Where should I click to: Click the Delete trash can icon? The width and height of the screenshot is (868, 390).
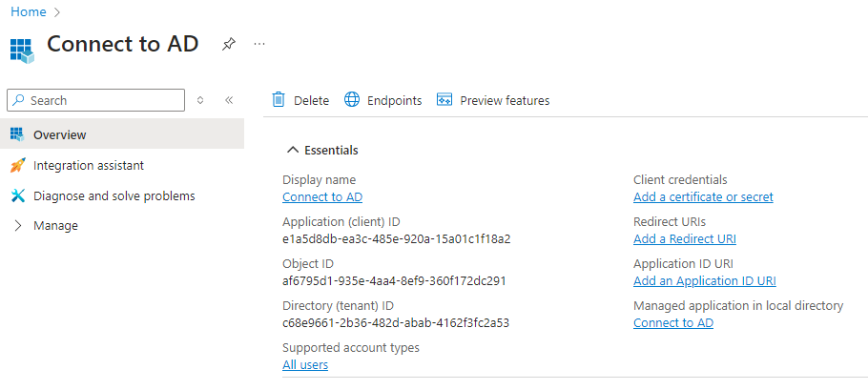pyautogui.click(x=279, y=99)
